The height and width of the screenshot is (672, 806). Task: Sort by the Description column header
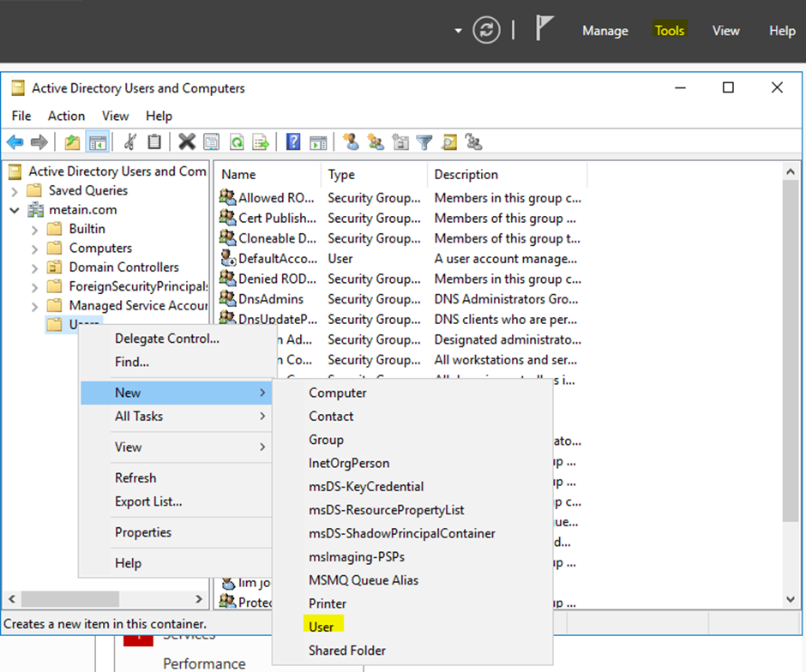pyautogui.click(x=507, y=175)
